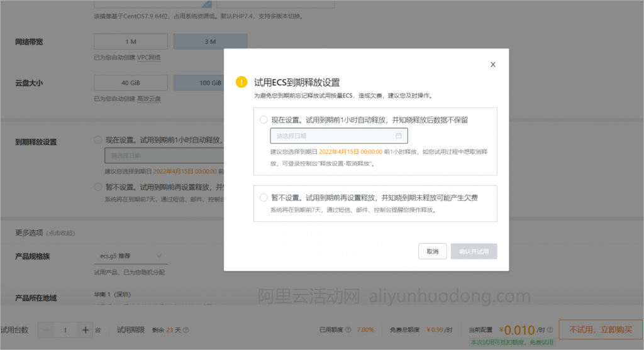
Task: Select 40 GiB cloud disk size
Action: point(131,83)
